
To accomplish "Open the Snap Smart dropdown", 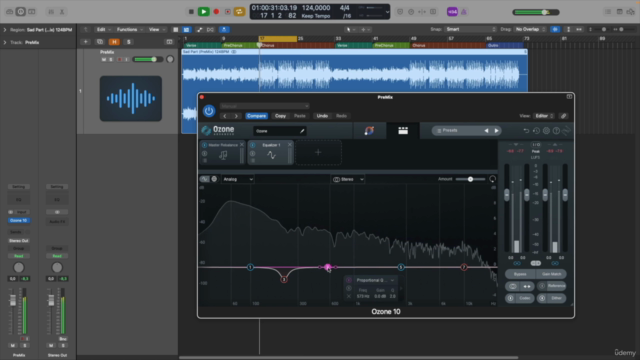I will pyautogui.click(x=471, y=29).
